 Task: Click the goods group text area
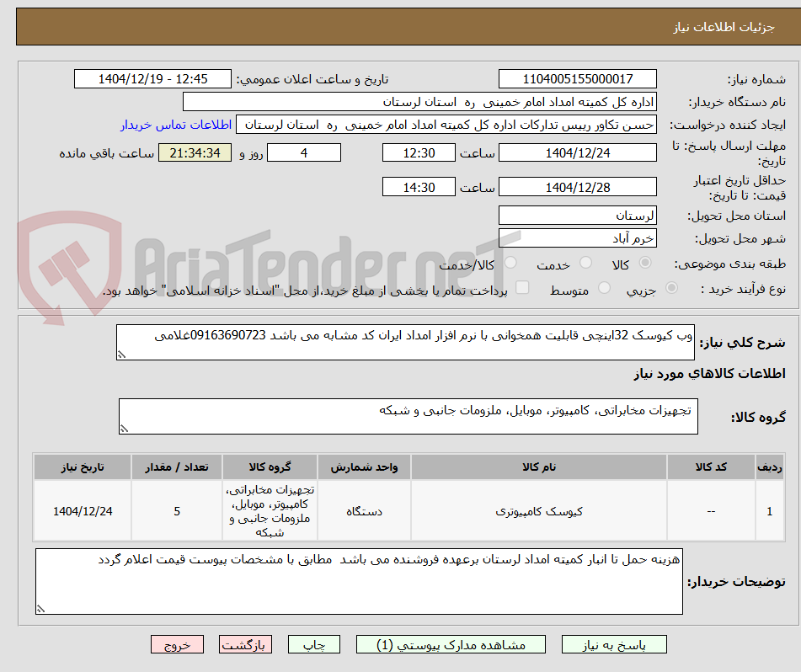click(x=409, y=417)
